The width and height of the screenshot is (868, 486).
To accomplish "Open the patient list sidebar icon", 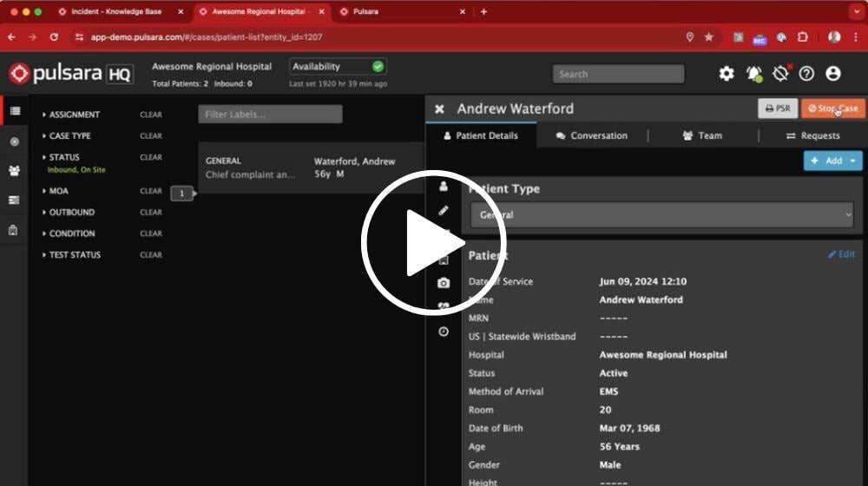I will [x=15, y=111].
